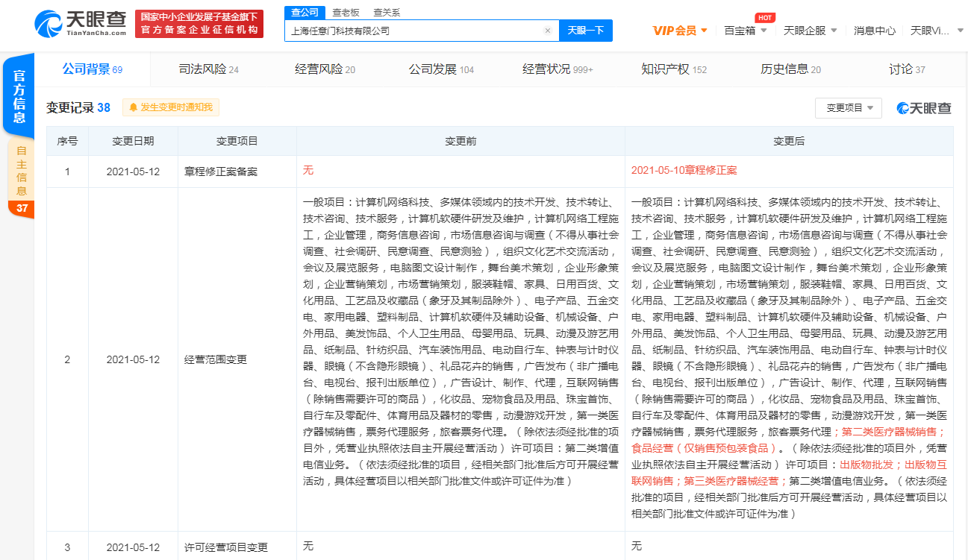
Task: Open the 自主信息 side panel
Action: pyautogui.click(x=21, y=177)
